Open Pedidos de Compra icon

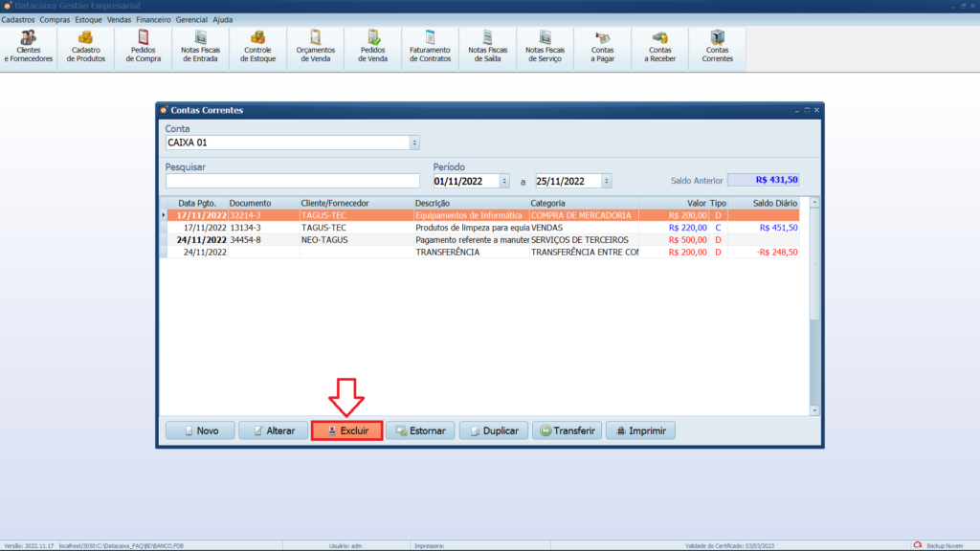point(144,46)
